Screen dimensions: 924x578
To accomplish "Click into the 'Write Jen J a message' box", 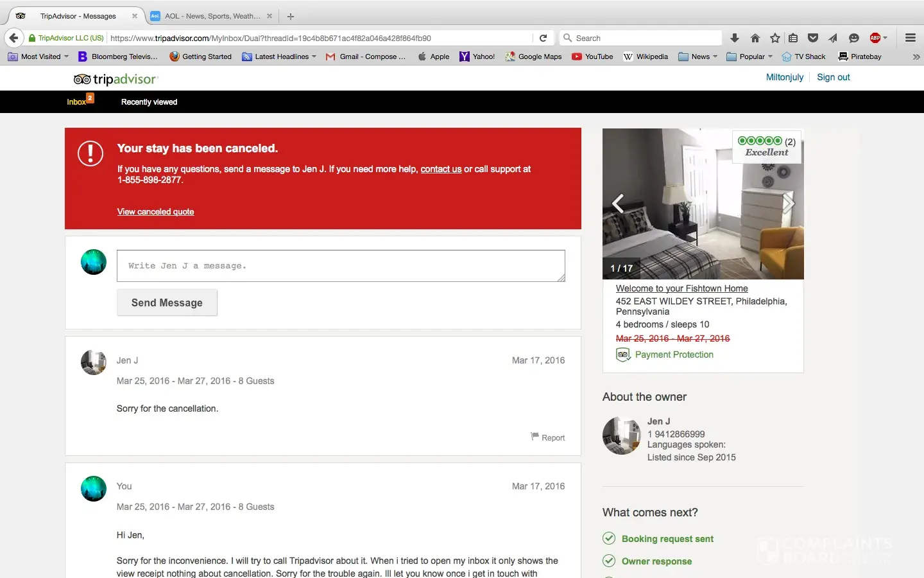I will point(341,266).
